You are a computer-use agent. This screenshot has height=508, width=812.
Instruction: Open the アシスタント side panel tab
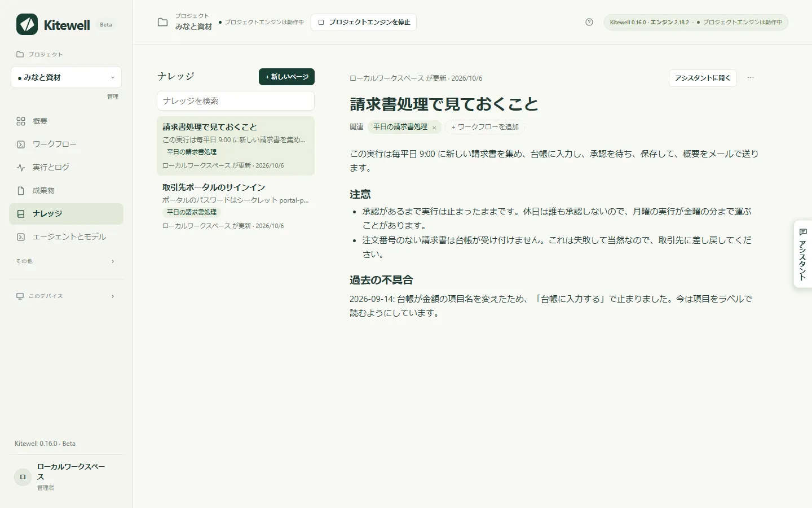(802, 254)
